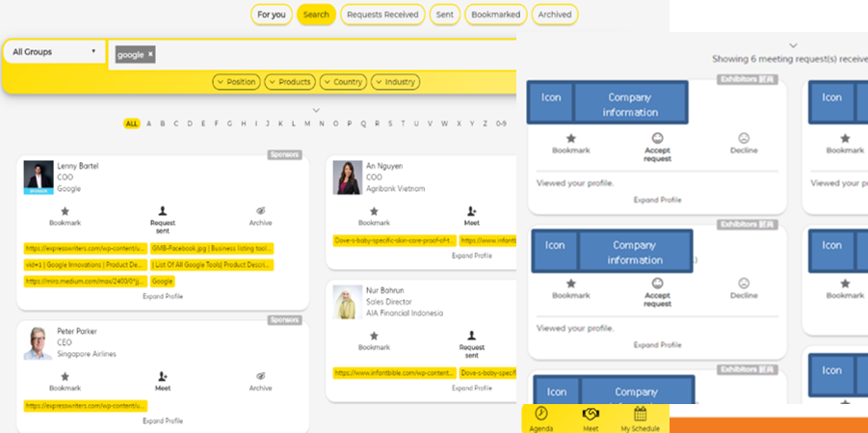Open List Of All Google Tools tag
This screenshot has height=433, width=868.
tap(212, 265)
